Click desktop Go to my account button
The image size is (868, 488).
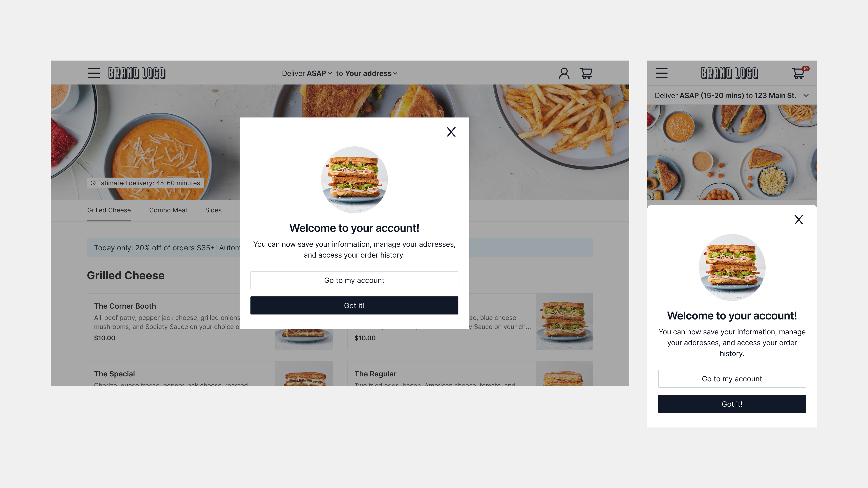354,280
